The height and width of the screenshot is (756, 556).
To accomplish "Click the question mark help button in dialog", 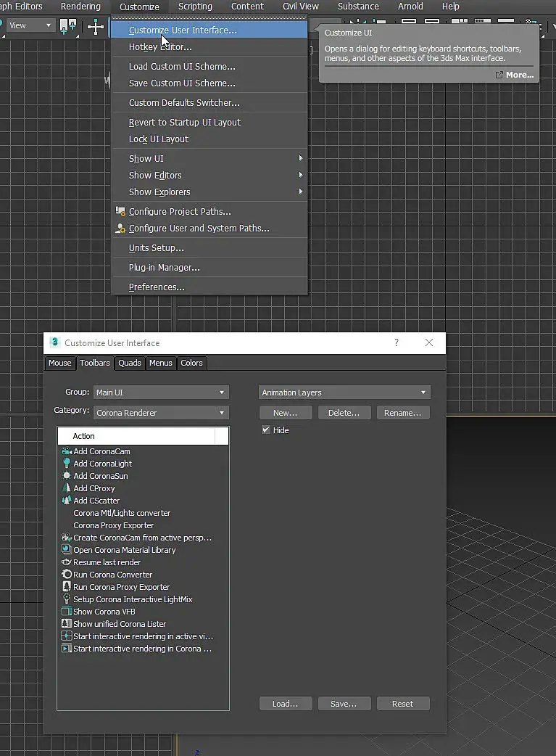I will pyautogui.click(x=397, y=342).
